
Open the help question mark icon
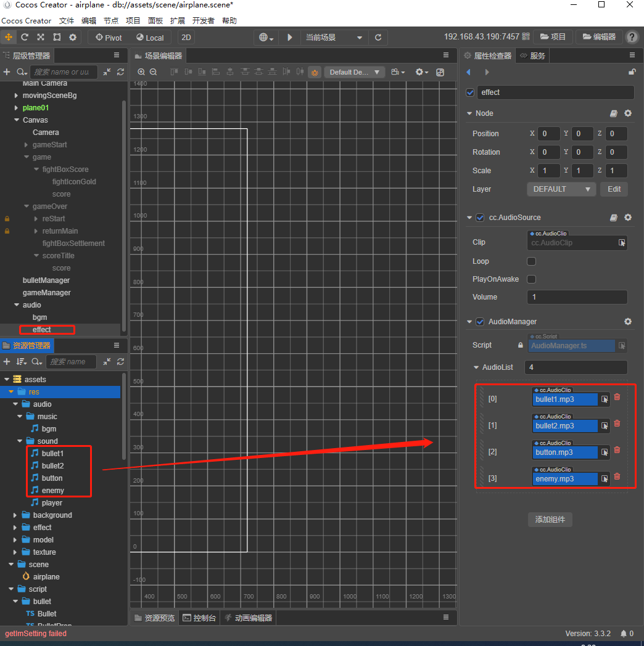pos(632,37)
